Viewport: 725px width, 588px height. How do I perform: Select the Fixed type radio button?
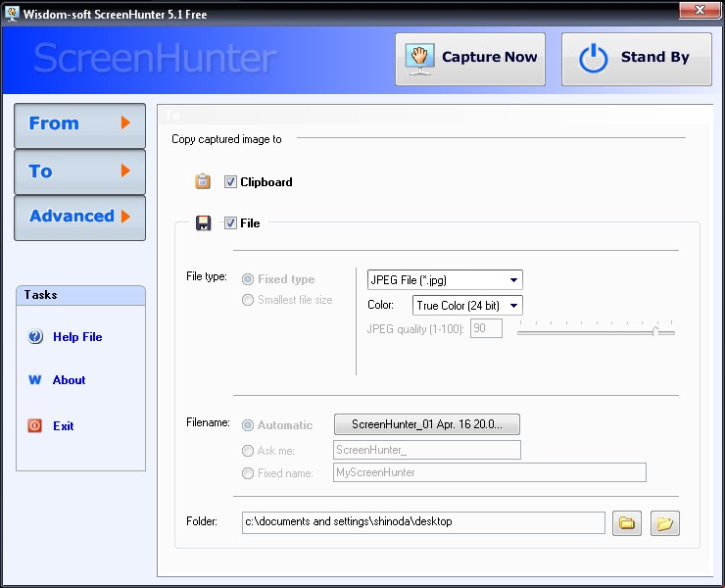[x=248, y=279]
